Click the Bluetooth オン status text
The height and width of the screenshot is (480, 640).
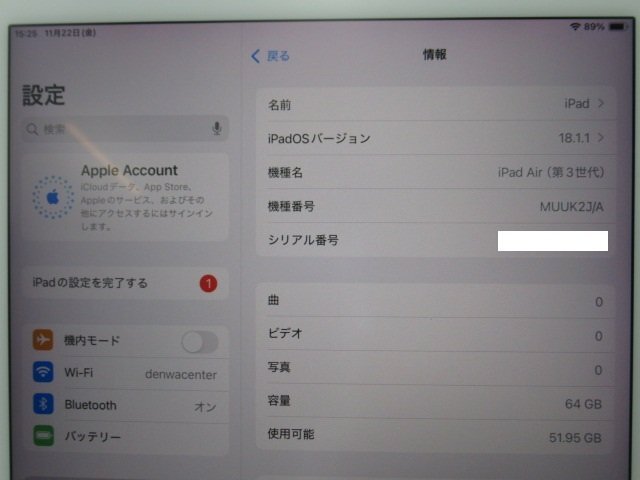[x=205, y=407]
